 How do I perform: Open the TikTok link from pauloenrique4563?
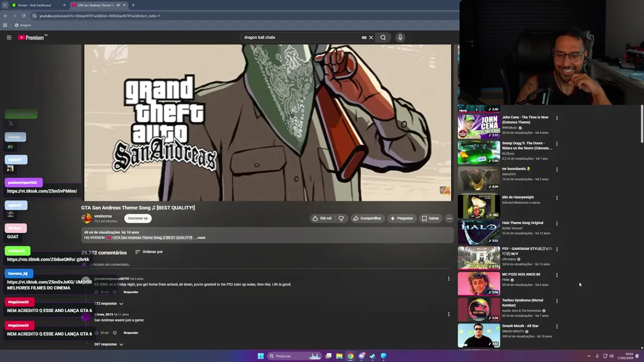[42, 191]
